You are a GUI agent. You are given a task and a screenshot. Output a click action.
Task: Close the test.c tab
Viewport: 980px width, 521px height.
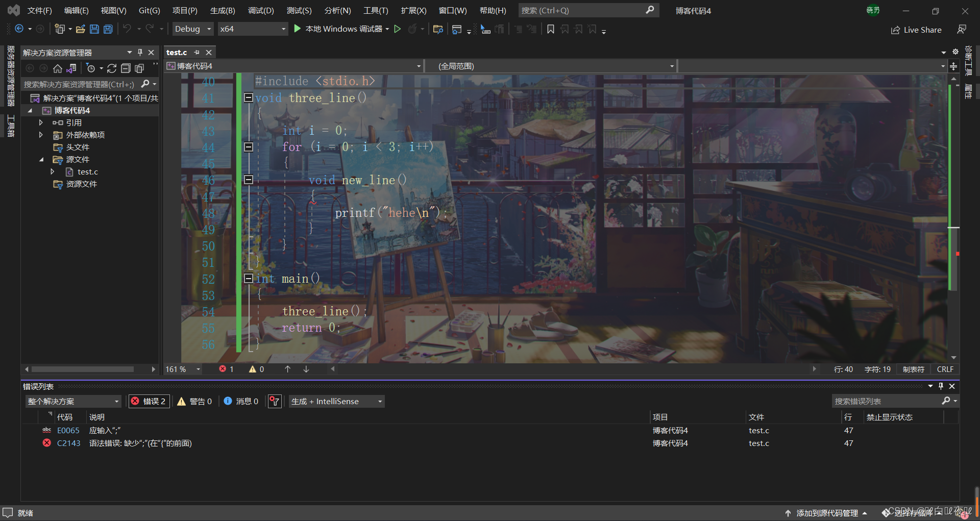(209, 53)
